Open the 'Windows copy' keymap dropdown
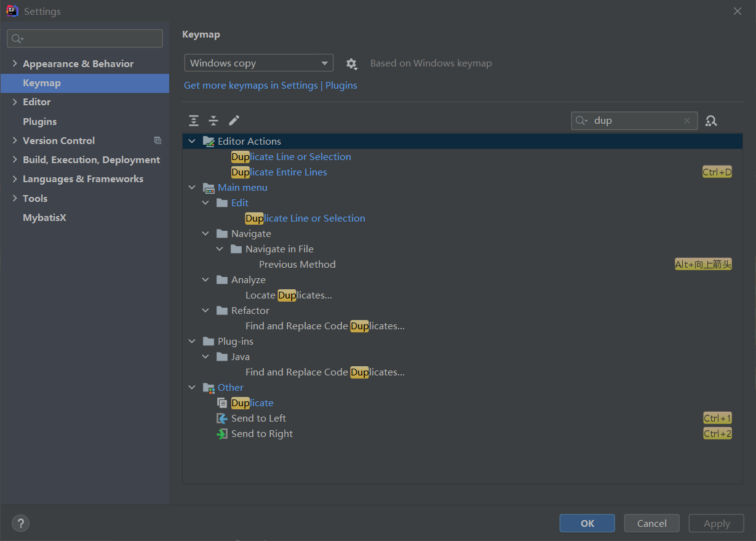The height and width of the screenshot is (541, 756). 258,63
